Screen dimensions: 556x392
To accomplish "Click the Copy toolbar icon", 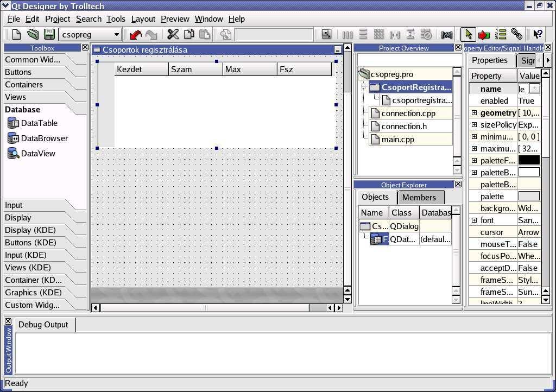I will 189,34.
